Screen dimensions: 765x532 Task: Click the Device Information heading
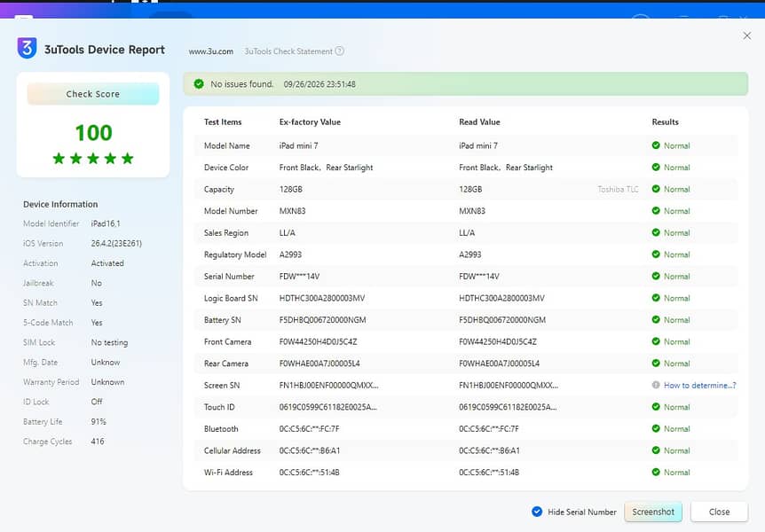(x=60, y=204)
